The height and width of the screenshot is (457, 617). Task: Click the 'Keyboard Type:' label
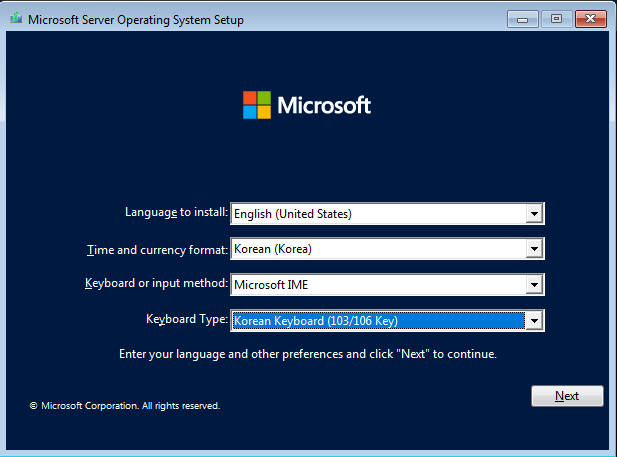(187, 319)
